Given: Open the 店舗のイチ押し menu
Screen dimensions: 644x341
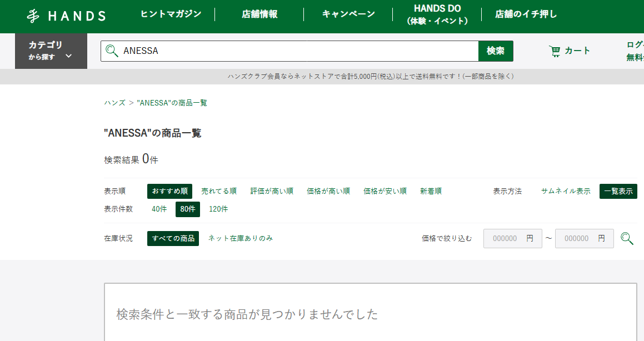Looking at the screenshot, I should (x=526, y=14).
